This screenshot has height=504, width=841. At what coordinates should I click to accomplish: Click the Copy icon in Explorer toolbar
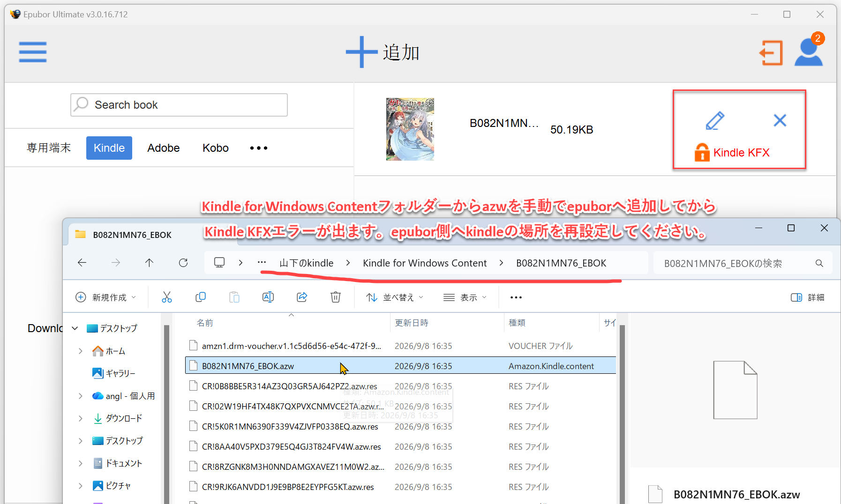[x=201, y=297]
